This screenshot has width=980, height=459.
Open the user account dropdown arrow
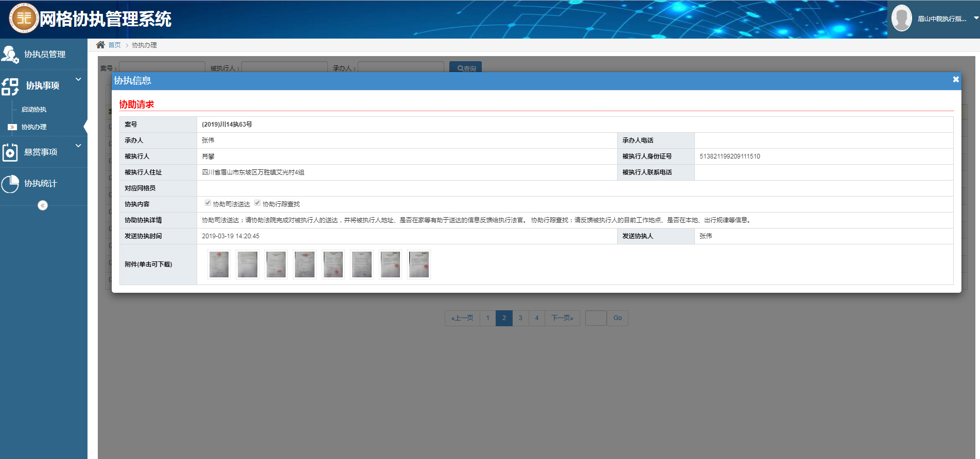click(976, 19)
